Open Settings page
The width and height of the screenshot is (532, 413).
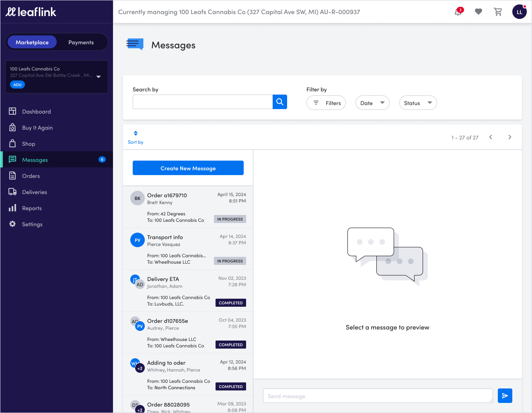click(x=57, y=224)
